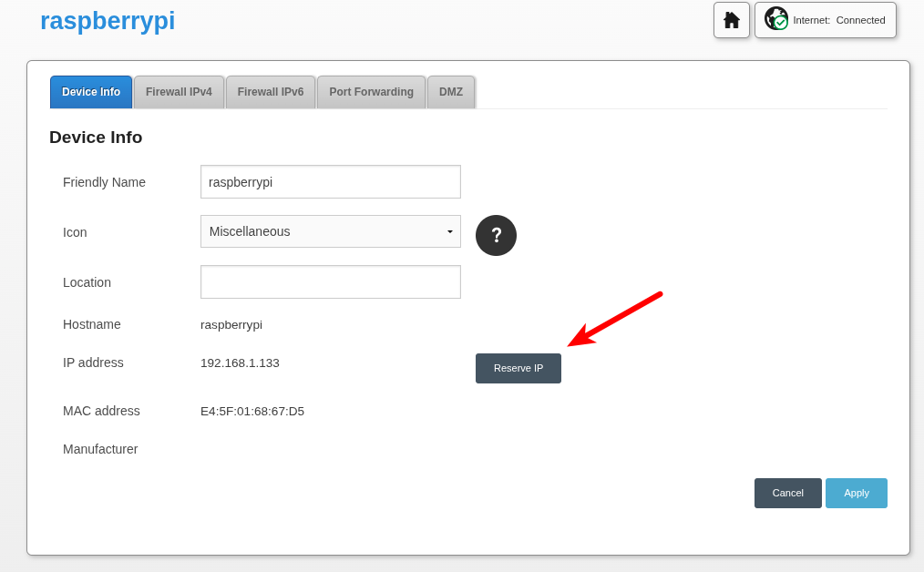Open the Firewall IPv6 tab
The width and height of the screenshot is (924, 572).
271,92
